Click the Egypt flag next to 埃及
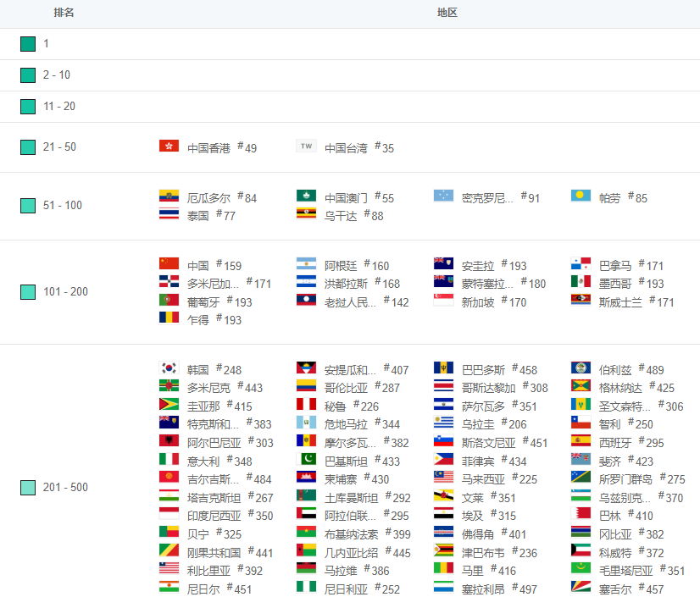The width and height of the screenshot is (700, 597). pyautogui.click(x=443, y=514)
